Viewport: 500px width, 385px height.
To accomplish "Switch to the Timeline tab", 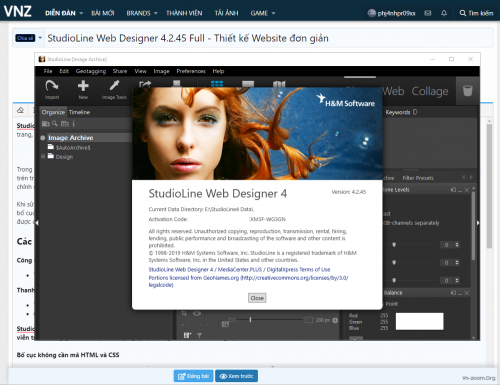I will coord(79,112).
